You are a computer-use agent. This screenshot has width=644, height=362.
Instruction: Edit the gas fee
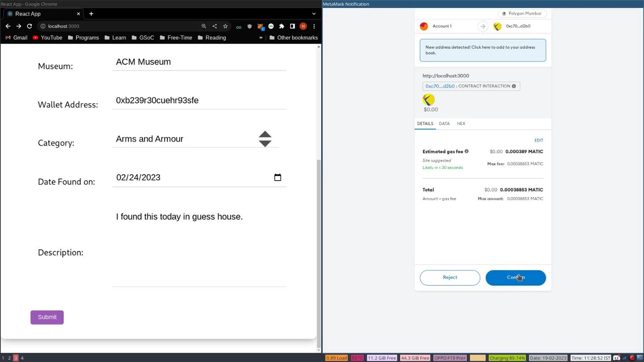click(539, 140)
